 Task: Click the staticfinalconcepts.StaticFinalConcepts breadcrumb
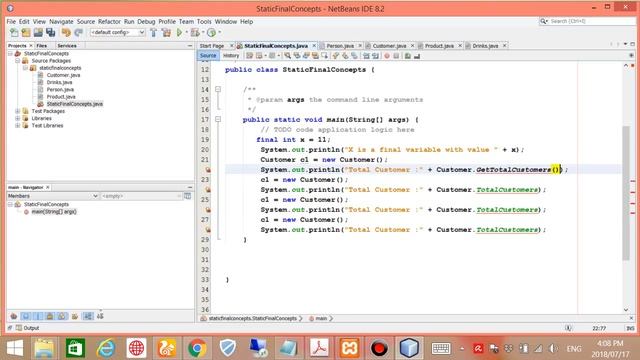pyautogui.click(x=252, y=318)
